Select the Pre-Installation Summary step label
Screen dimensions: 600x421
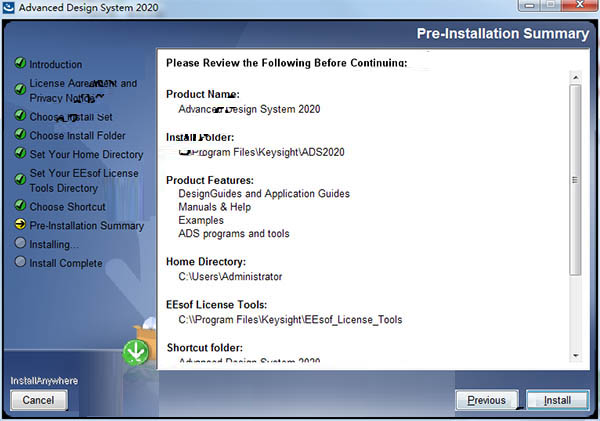87,225
